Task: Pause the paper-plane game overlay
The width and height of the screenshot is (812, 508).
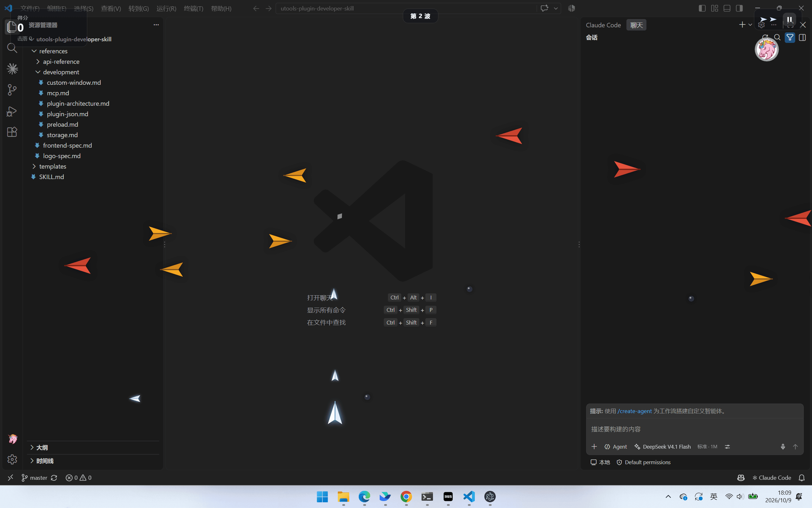Action: [789, 19]
